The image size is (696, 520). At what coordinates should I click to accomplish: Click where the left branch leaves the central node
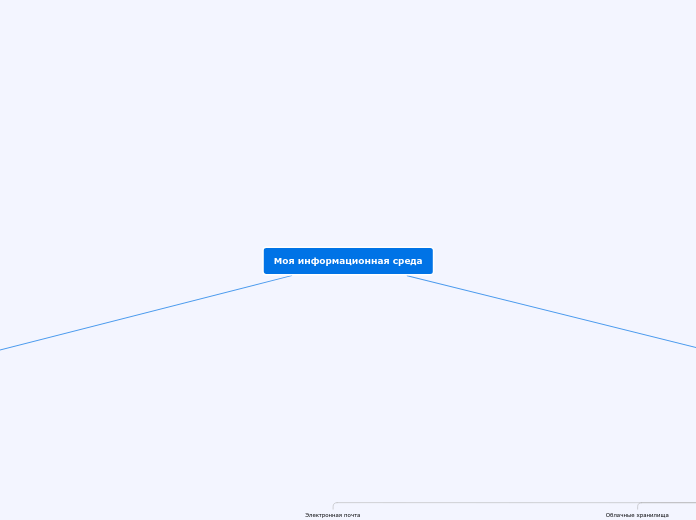coord(290,276)
